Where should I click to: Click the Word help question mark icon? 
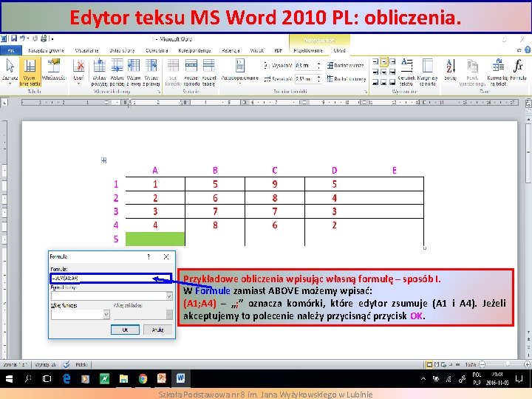point(528,50)
